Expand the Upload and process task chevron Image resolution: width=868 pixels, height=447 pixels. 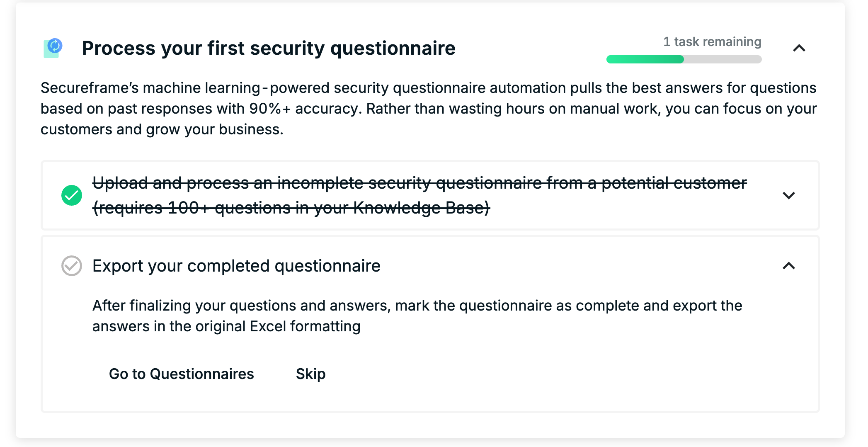pyautogui.click(x=789, y=195)
